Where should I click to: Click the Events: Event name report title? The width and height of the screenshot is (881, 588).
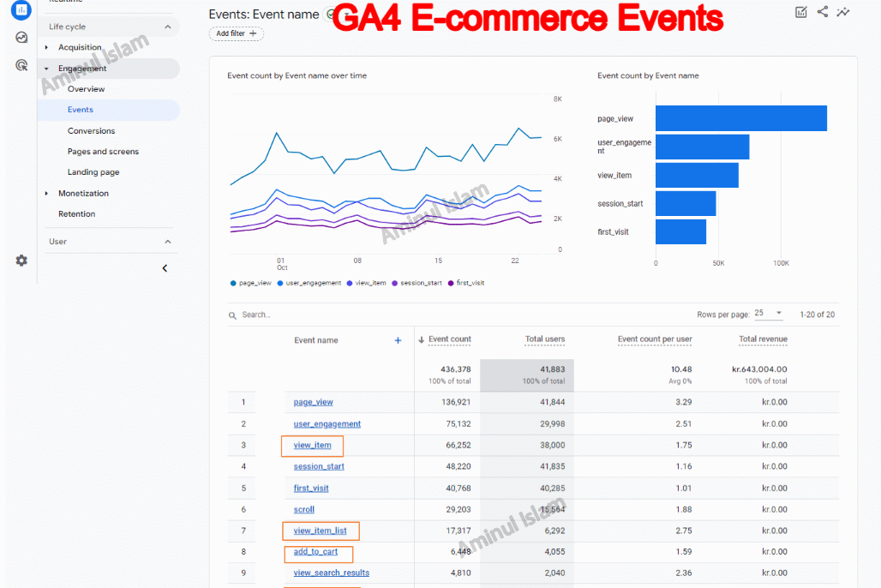pos(264,14)
